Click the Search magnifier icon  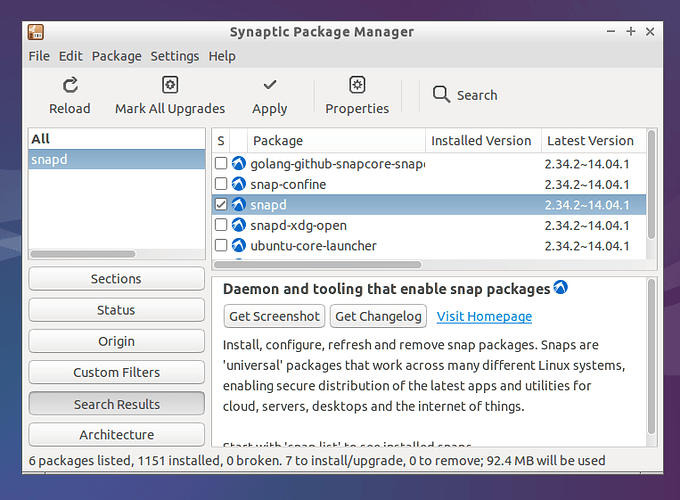coord(441,94)
